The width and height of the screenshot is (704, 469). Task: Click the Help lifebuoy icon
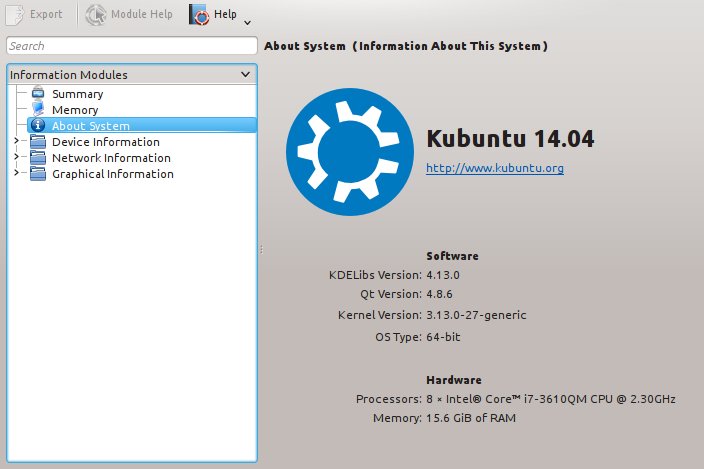199,15
